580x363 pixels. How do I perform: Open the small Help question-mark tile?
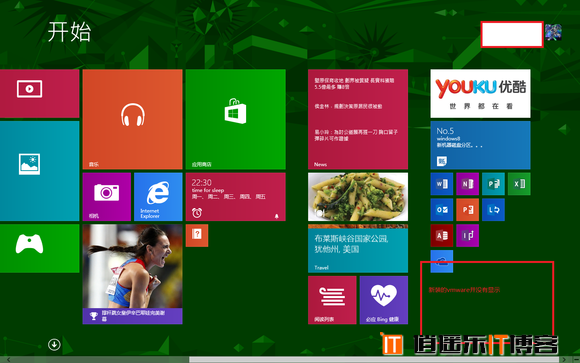click(197, 235)
